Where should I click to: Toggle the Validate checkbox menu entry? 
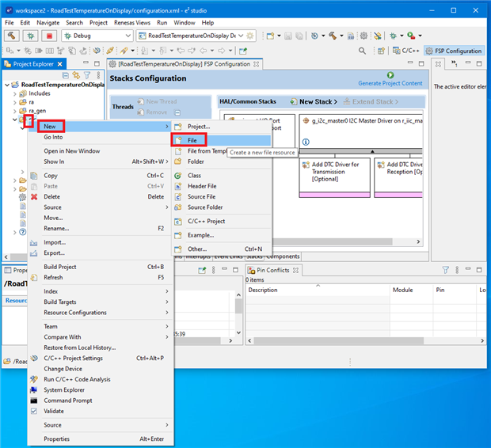tap(53, 411)
